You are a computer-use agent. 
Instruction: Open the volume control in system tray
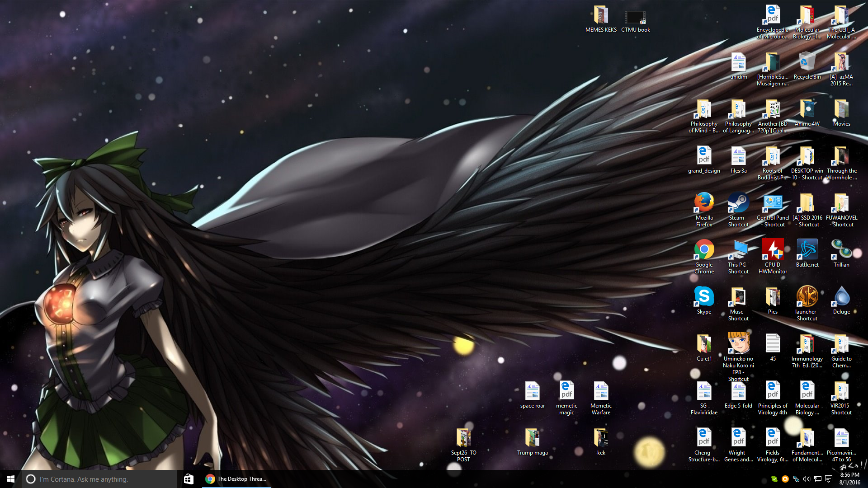807,479
